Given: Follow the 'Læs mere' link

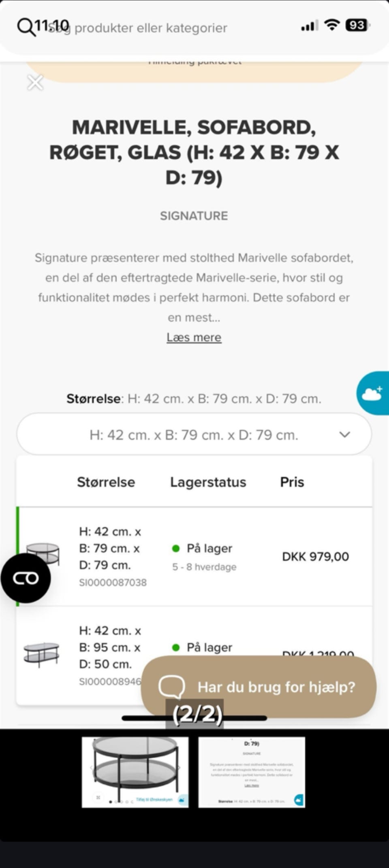Looking at the screenshot, I should tap(194, 337).
